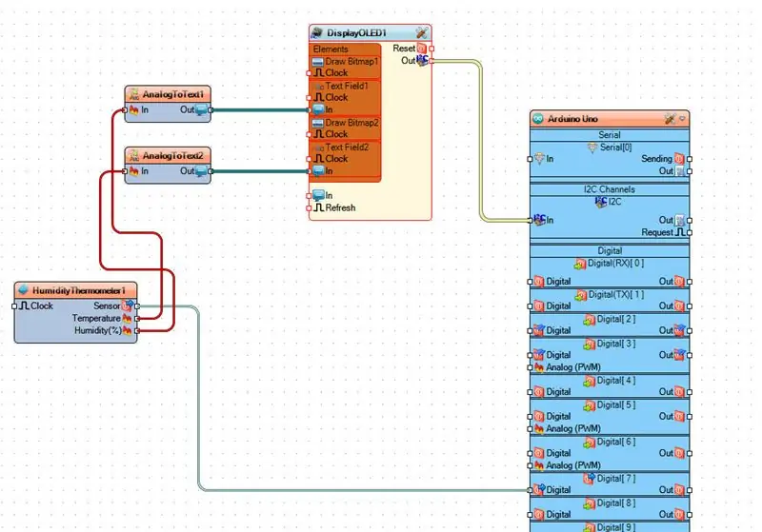Open the Arduino Uno header dropdown arrow
The height and width of the screenshot is (532, 762).
click(x=682, y=118)
